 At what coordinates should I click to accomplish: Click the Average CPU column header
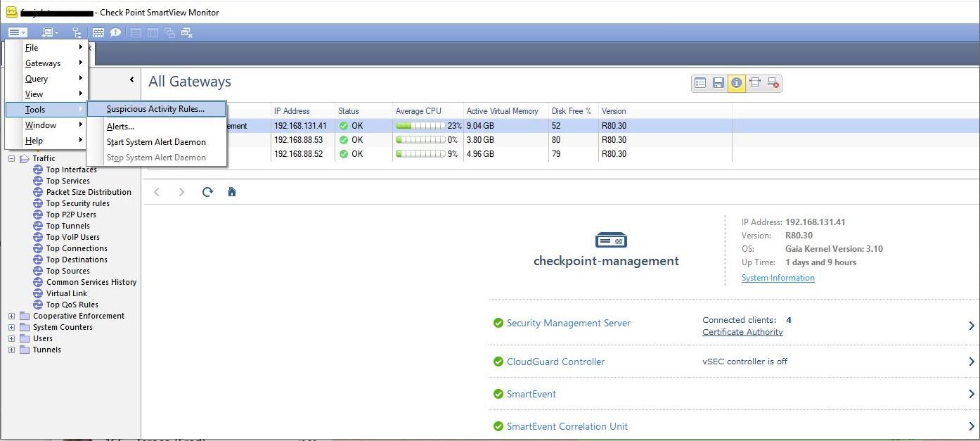[418, 111]
